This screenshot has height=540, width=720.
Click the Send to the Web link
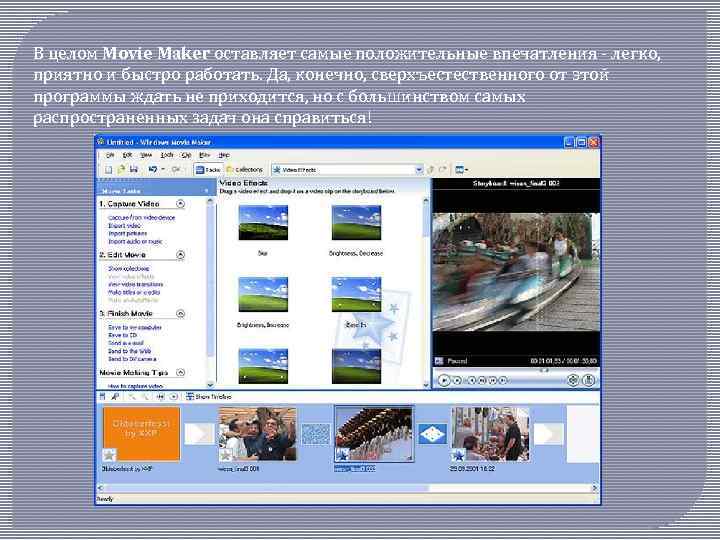tap(129, 351)
